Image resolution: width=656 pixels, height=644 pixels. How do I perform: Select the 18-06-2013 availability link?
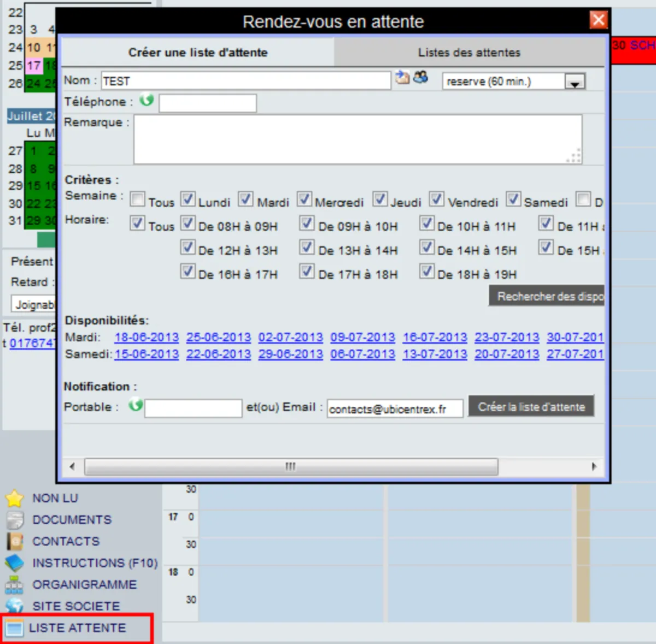[x=147, y=337]
